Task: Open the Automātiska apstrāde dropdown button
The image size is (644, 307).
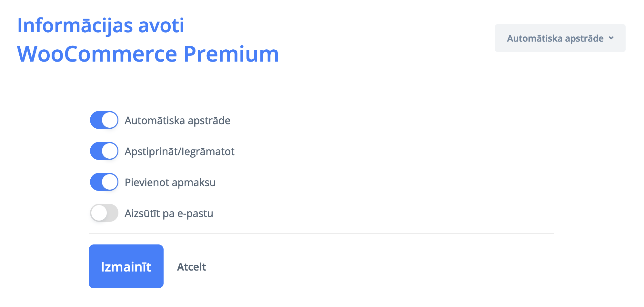Action: coord(560,38)
